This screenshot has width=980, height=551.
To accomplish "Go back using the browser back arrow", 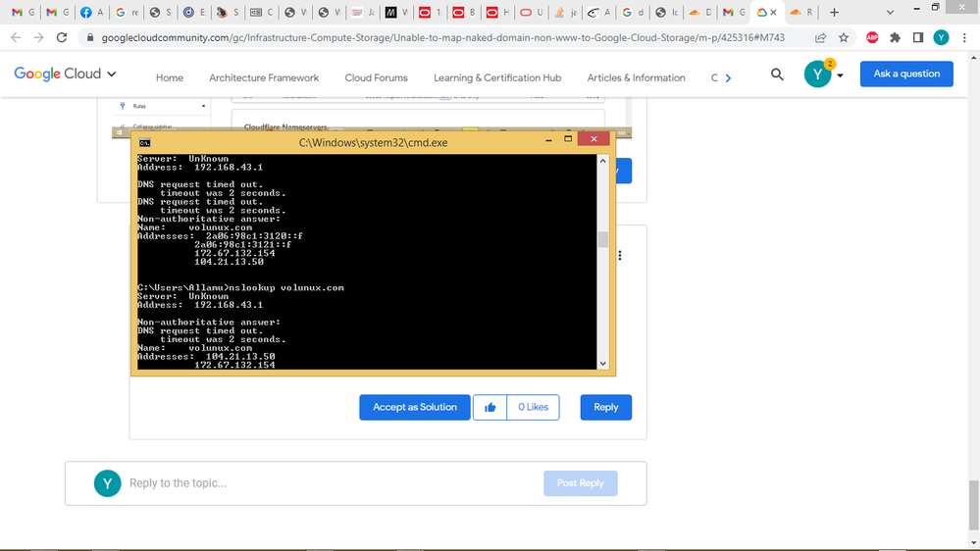I will click(x=17, y=37).
